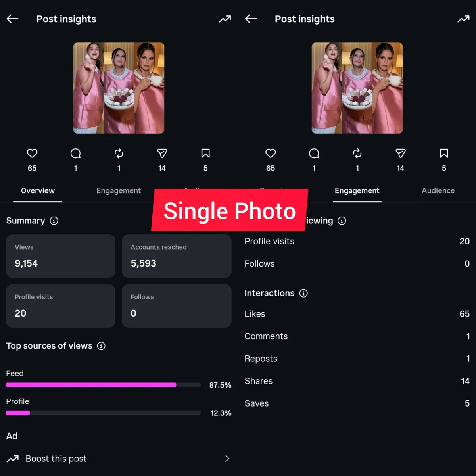Tap the Reposts row under Interactions
Image resolution: width=476 pixels, height=476 pixels.
[x=357, y=359]
